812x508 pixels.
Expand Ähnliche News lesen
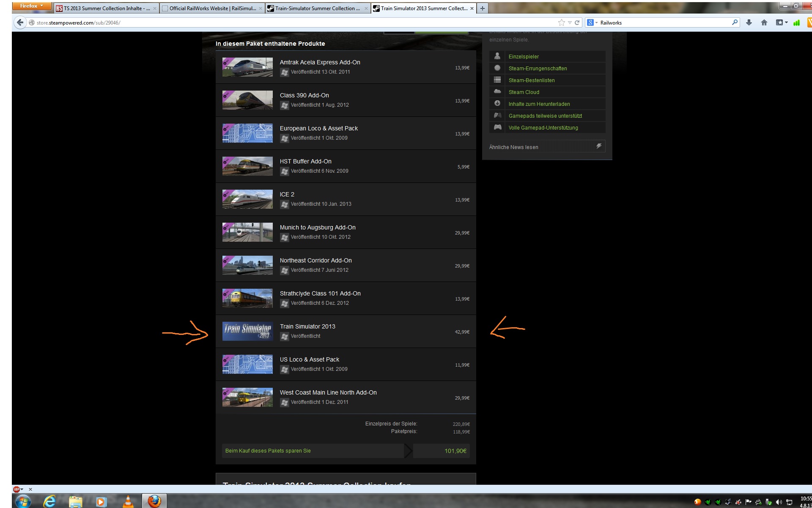(547, 146)
